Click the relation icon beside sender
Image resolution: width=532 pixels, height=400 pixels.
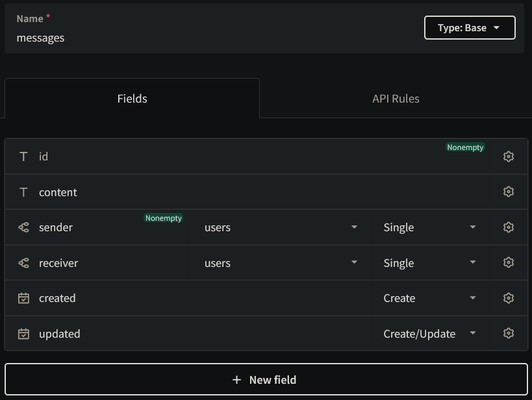coord(24,227)
